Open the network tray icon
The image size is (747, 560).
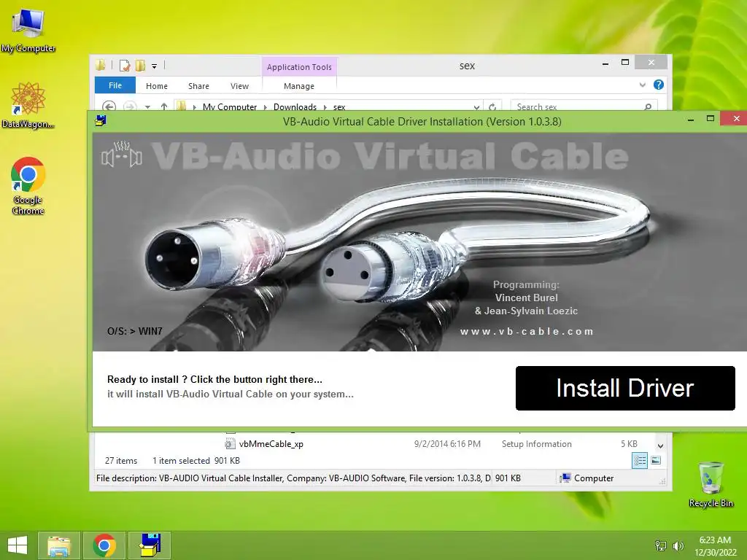[661, 545]
